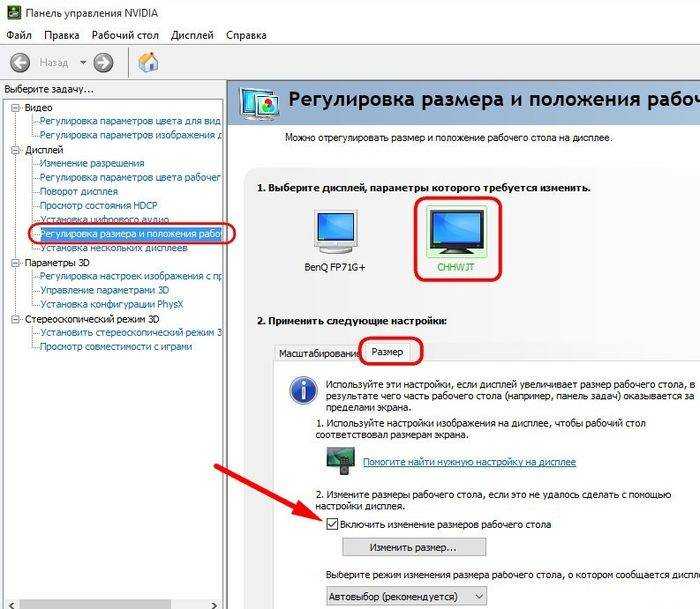Click the Forward arrow navigation icon
Image resolution: width=700 pixels, height=609 pixels.
tap(103, 63)
